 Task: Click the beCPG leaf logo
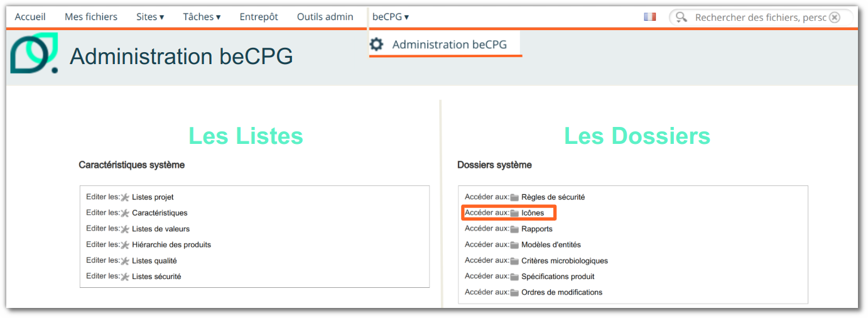pos(34,53)
